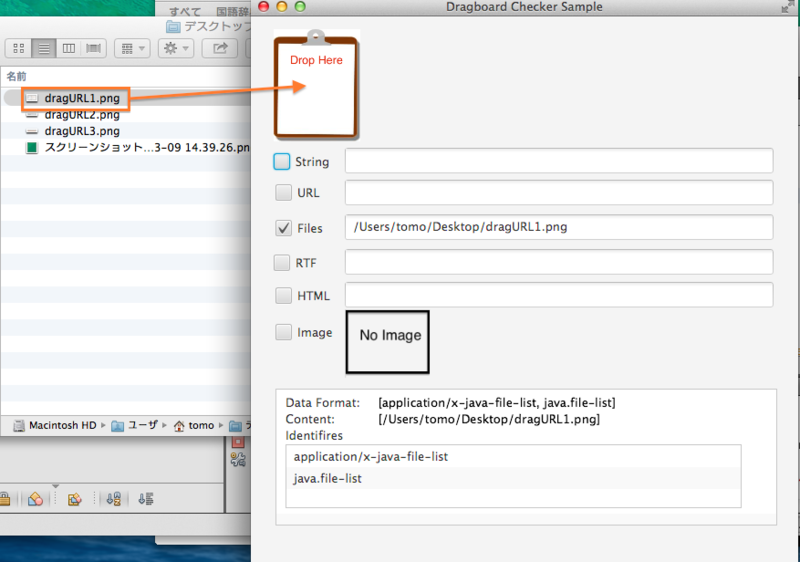Click the clipboard Drop Here target
Viewport: 800px width, 562px height.
316,85
